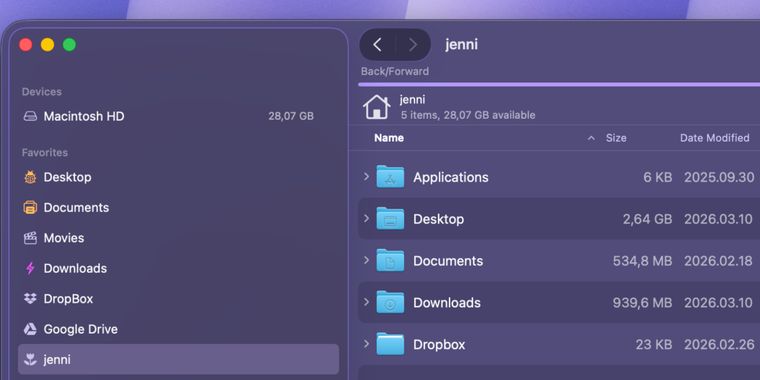Screen dimensions: 760x380
Task: Go forward with the right arrow button
Action: point(412,45)
